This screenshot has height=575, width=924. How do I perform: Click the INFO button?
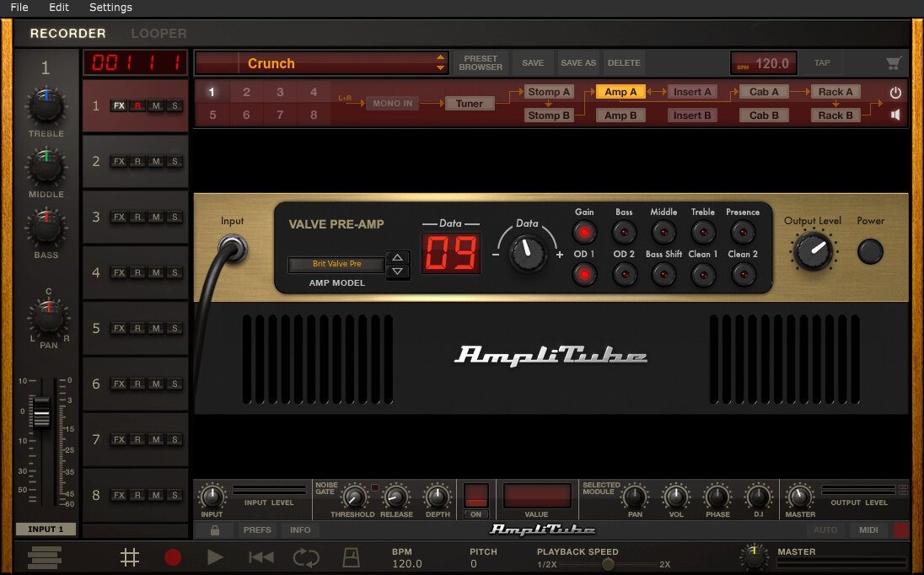300,530
